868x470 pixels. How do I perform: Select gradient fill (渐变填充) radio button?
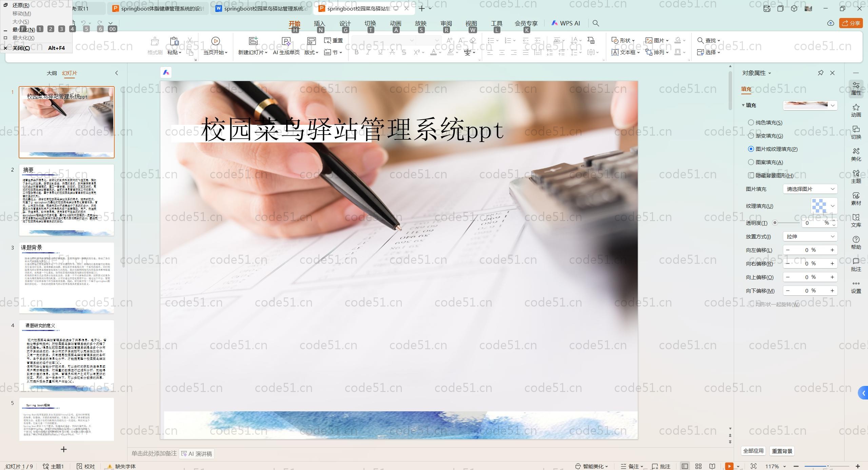(751, 136)
